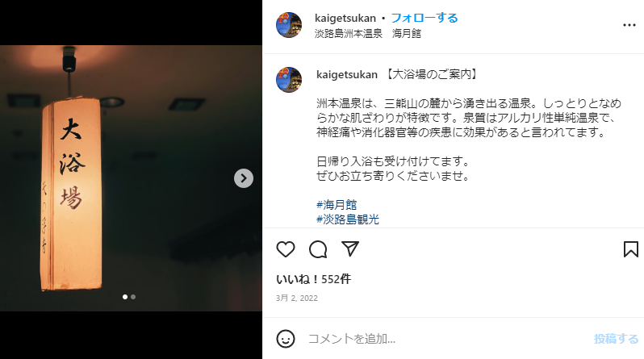Screen dimensions: 644x359
Task: Click kaigetsukan avatar beside the caption
Action: click(x=289, y=80)
